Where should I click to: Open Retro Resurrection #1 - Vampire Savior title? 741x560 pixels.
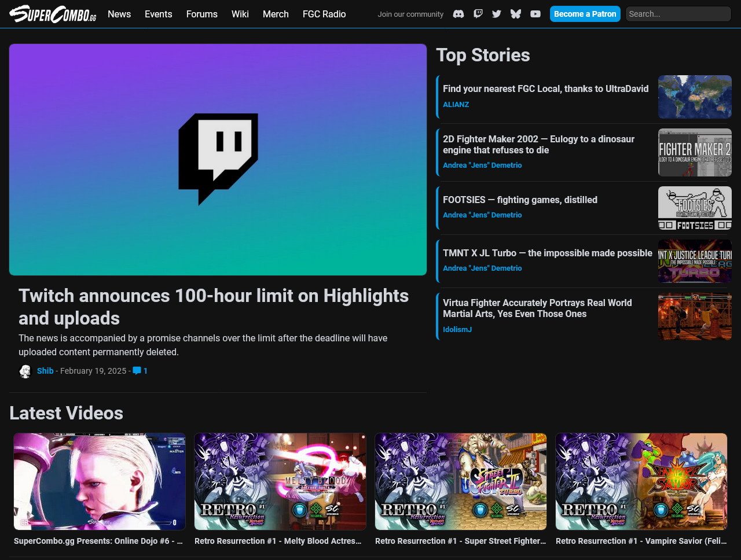(641, 541)
